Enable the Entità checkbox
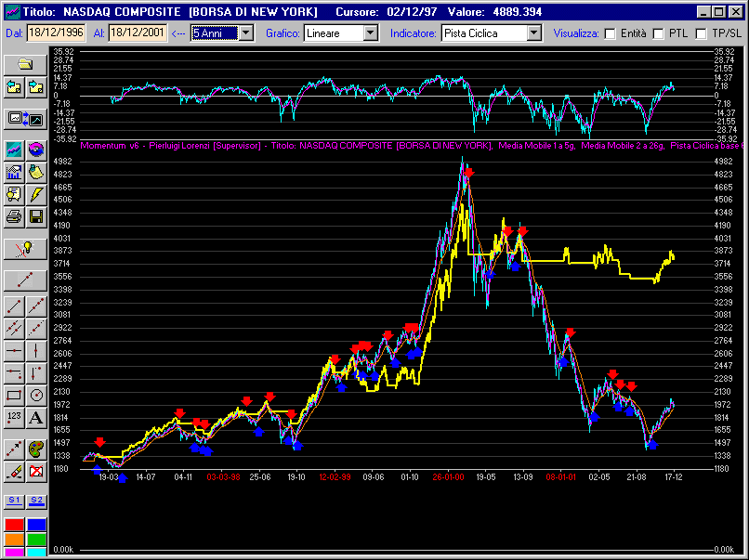Screen dimensions: 749x560 610,33
